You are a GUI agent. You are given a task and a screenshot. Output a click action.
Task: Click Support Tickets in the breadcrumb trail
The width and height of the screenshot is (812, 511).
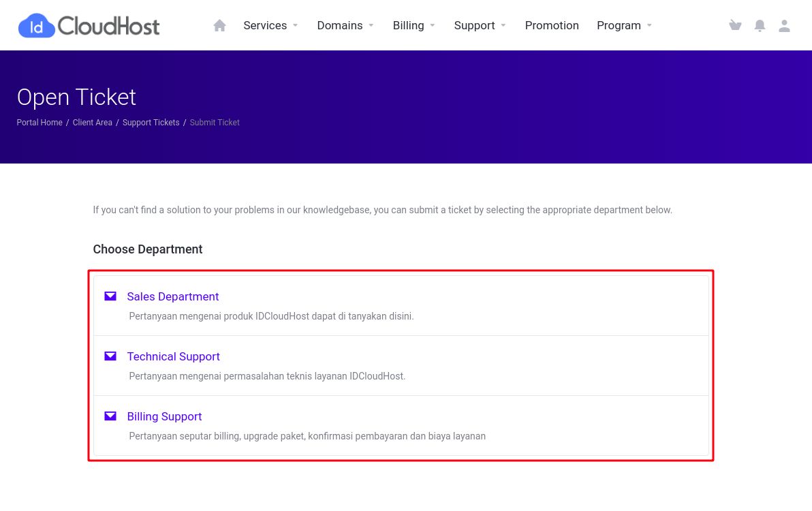tap(151, 122)
